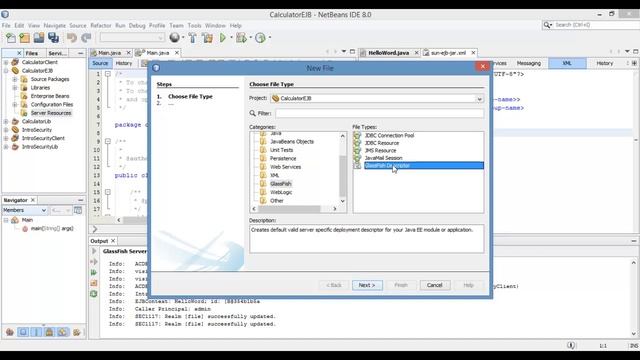Click the History view button in left editor
Screen dimensions: 640x360
tap(124, 63)
